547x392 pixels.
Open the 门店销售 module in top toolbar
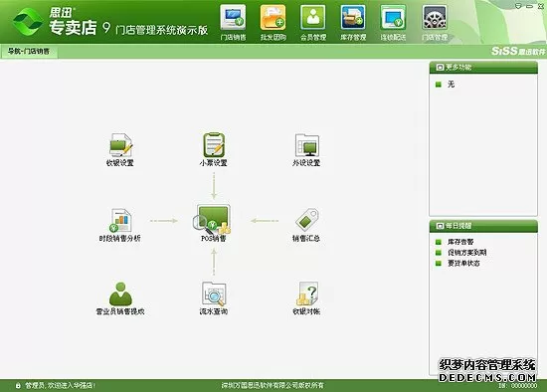click(233, 23)
